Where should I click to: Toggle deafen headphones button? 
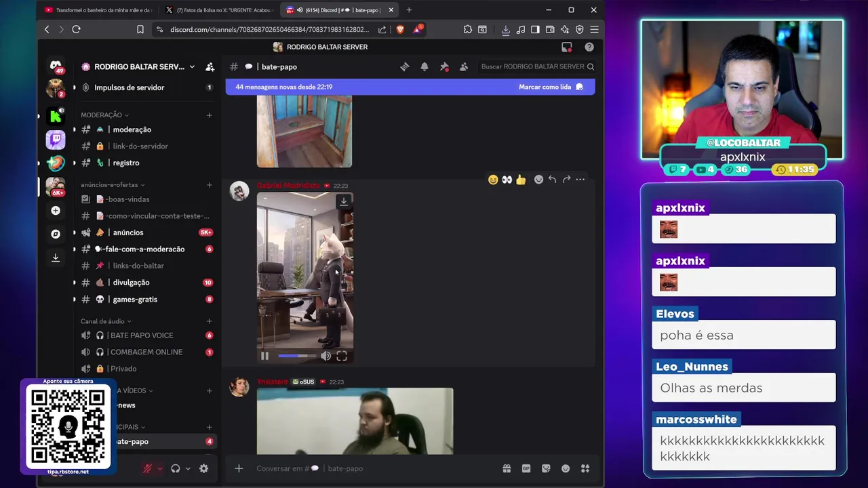point(176,468)
